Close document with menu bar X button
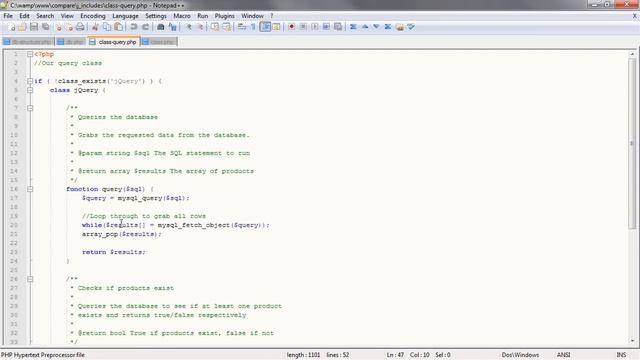The height and width of the screenshot is (360, 640). click(x=635, y=16)
